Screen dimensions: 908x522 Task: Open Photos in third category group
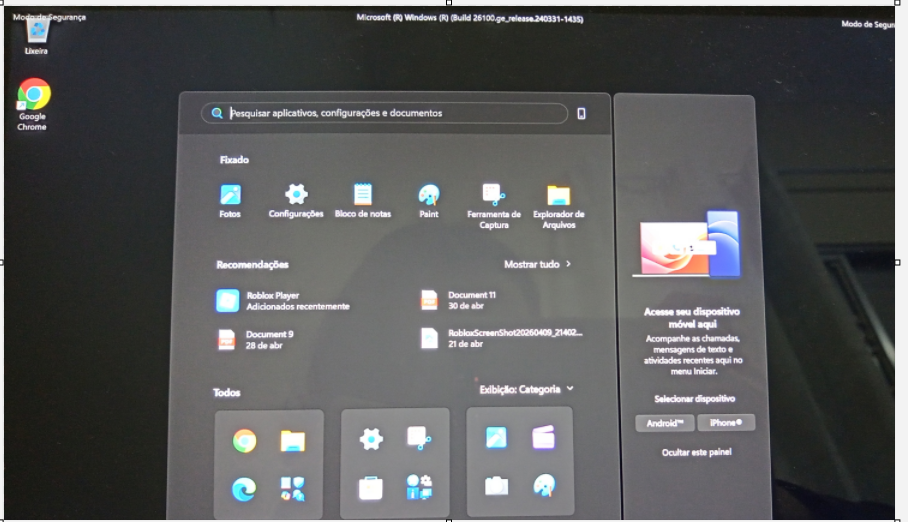(x=496, y=437)
